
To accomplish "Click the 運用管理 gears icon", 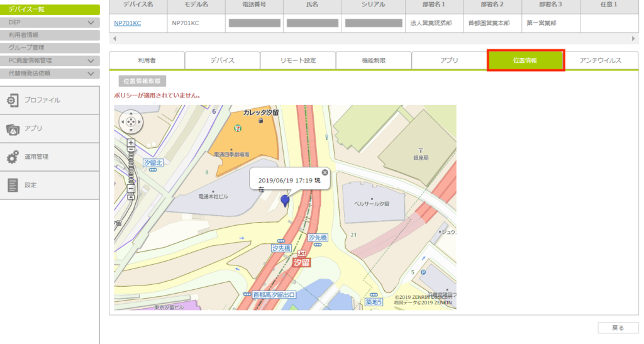I will (x=13, y=157).
